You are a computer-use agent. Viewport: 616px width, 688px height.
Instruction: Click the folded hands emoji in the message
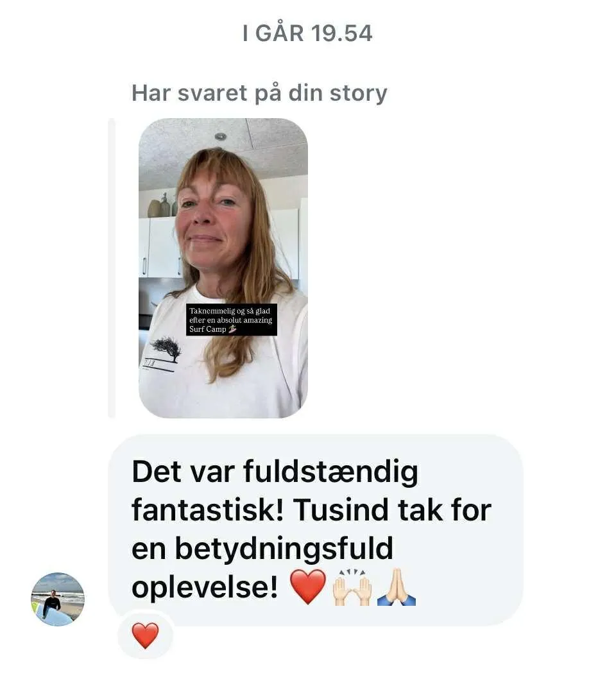point(397,587)
